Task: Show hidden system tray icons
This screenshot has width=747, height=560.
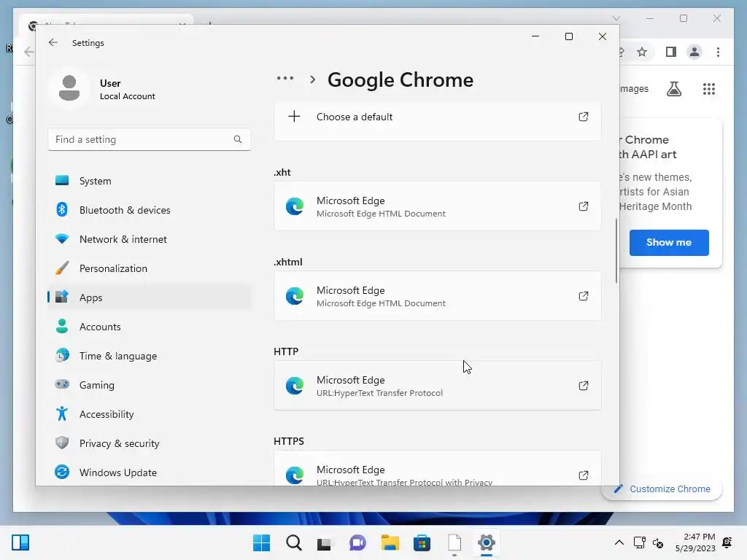Action: coord(619,542)
